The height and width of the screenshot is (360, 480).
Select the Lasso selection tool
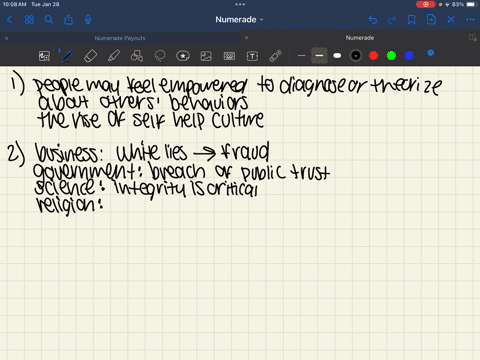[x=160, y=56]
